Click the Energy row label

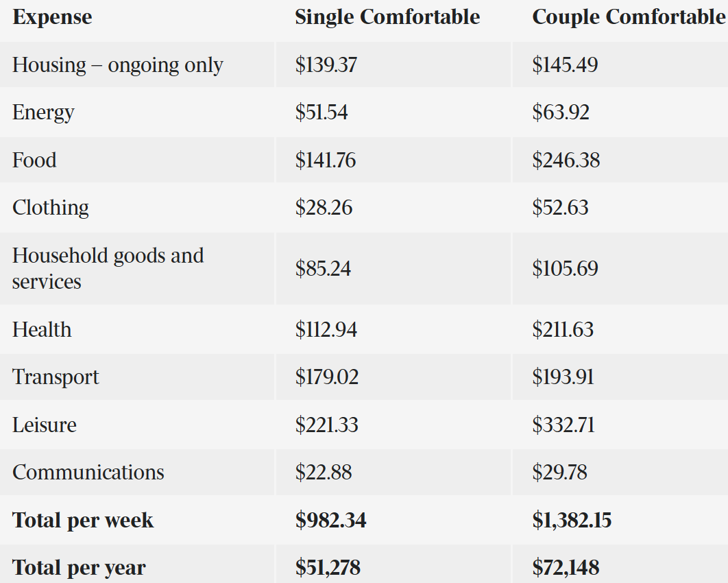coord(43,112)
